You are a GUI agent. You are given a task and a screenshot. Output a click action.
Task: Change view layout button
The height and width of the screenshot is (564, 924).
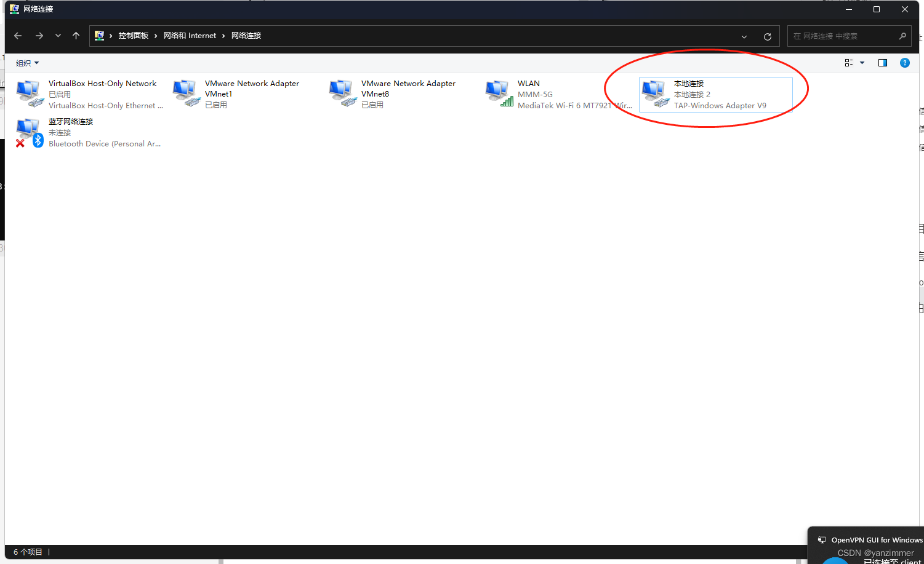click(849, 63)
